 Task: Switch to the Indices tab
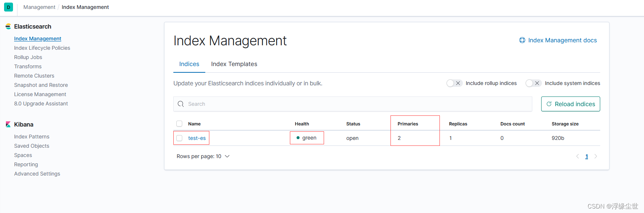pyautogui.click(x=189, y=64)
